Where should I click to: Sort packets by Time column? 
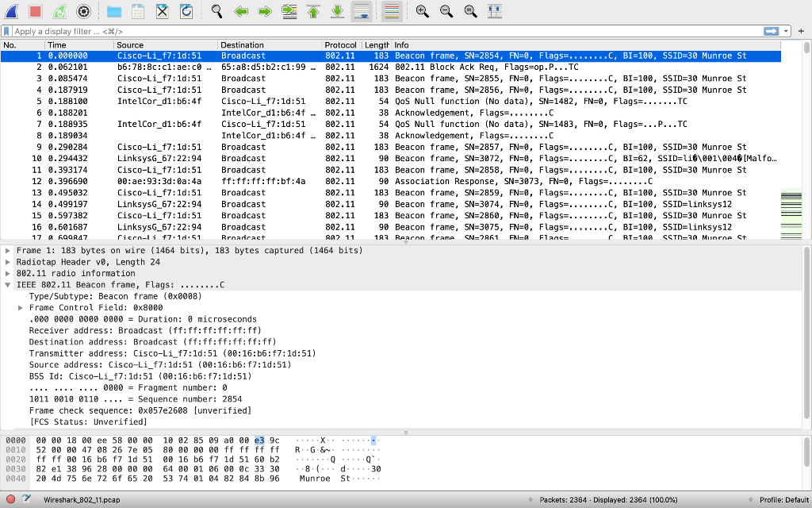(79, 45)
